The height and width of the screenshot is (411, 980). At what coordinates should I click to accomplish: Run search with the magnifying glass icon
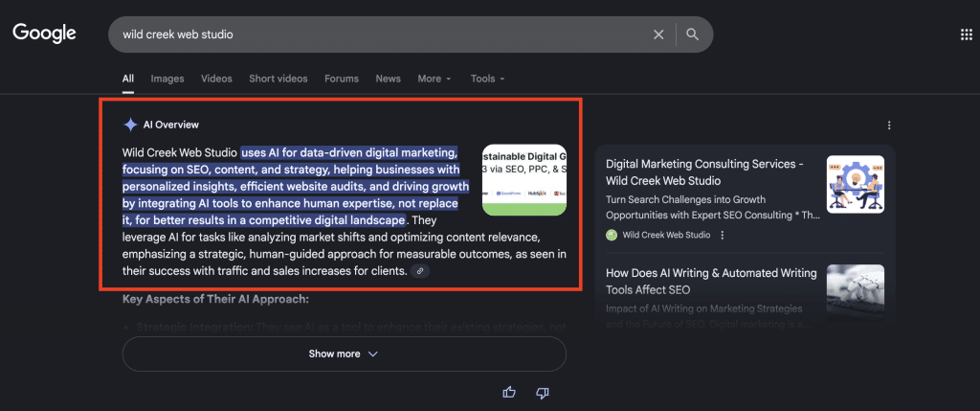point(692,34)
